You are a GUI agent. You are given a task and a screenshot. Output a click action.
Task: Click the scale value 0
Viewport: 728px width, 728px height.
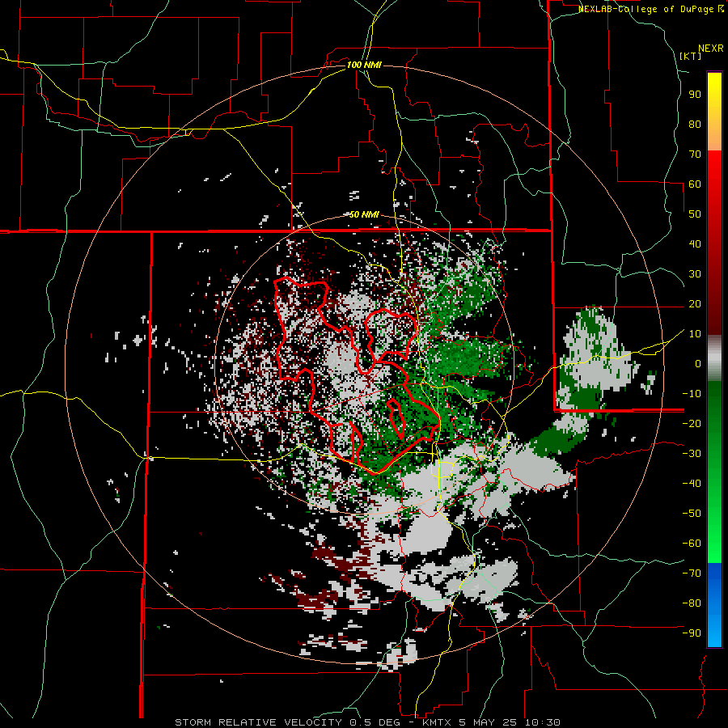click(x=698, y=364)
